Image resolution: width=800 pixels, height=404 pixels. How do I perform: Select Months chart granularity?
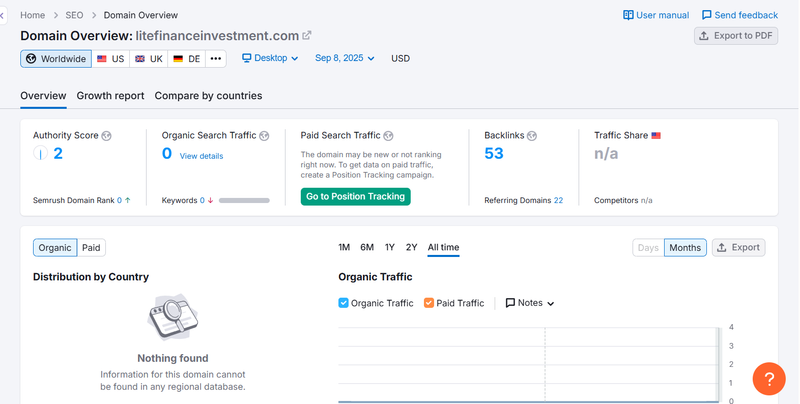685,247
